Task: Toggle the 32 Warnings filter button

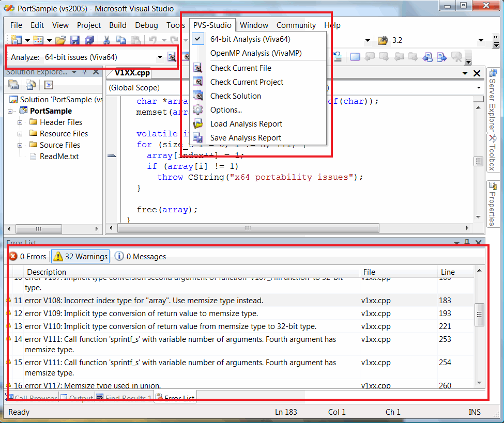Action: click(80, 256)
